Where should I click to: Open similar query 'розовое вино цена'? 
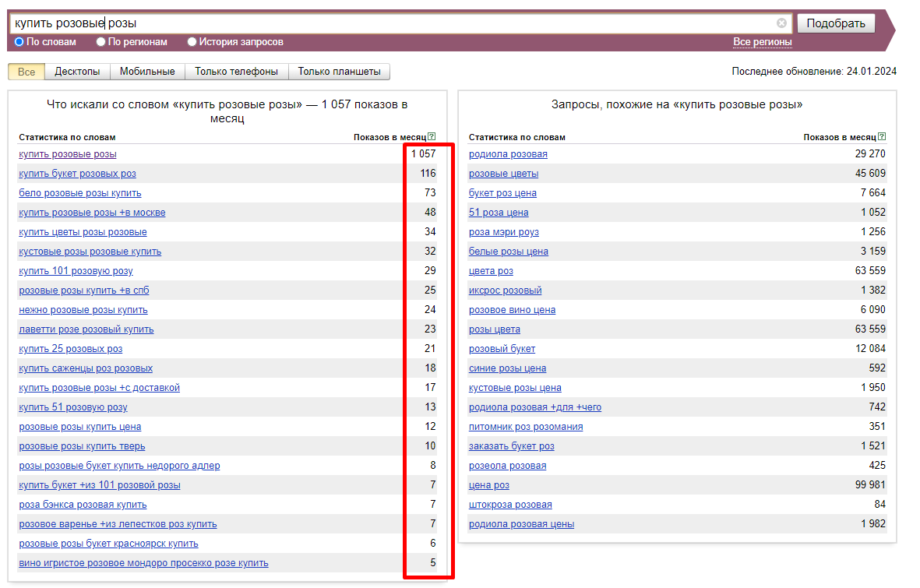click(x=513, y=310)
